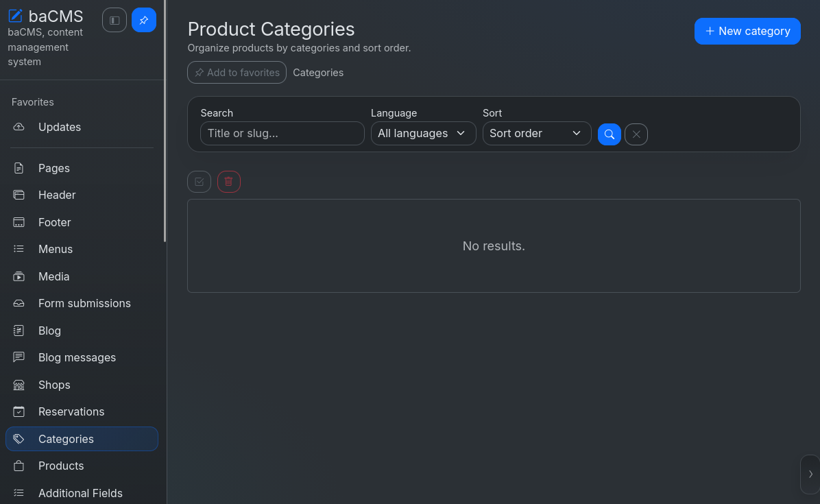Viewport: 820px width, 504px height.
Task: Open Form submissions
Action: 84,303
